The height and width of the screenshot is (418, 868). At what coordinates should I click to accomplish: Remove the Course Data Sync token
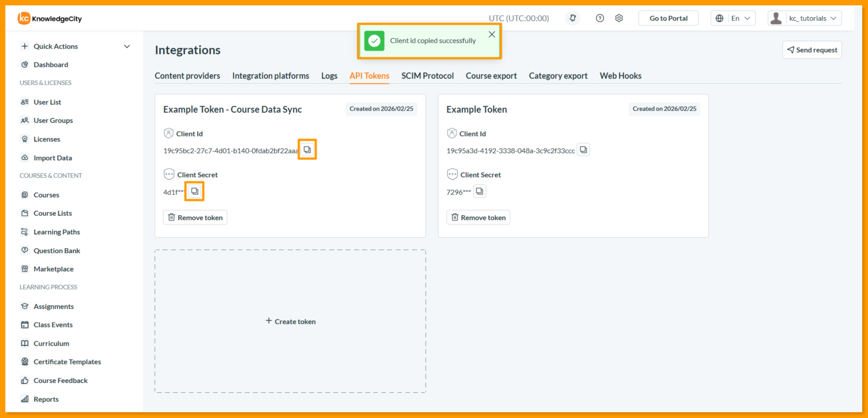tap(195, 217)
